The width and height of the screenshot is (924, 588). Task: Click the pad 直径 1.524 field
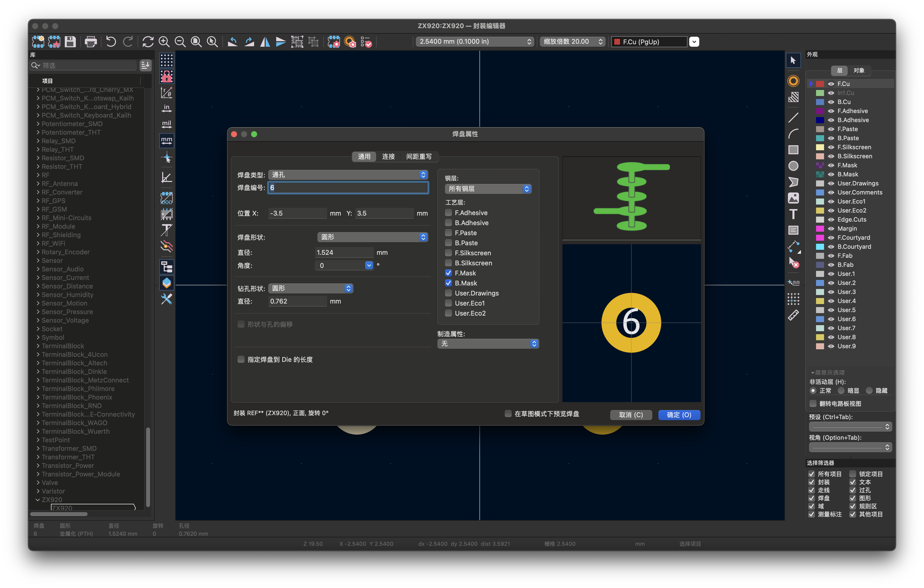(344, 252)
